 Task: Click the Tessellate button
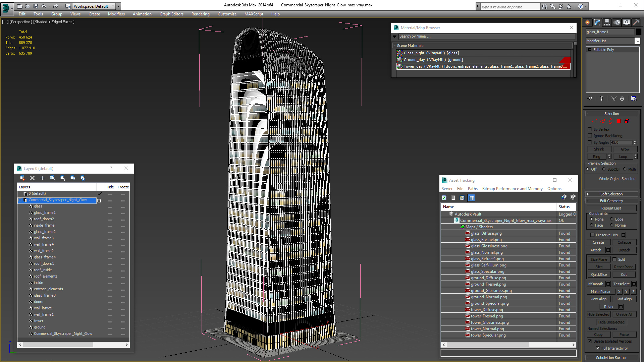pos(622,284)
